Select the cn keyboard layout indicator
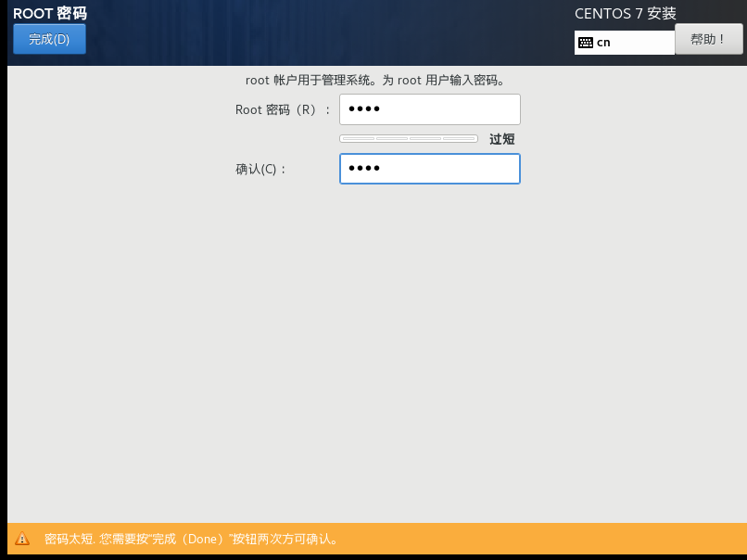 [x=624, y=43]
